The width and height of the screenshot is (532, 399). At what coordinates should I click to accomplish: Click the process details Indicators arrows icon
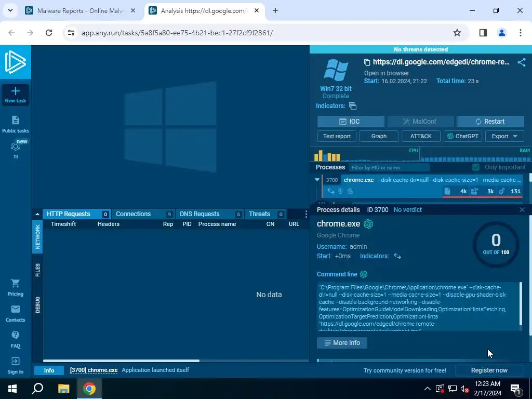[397, 256]
